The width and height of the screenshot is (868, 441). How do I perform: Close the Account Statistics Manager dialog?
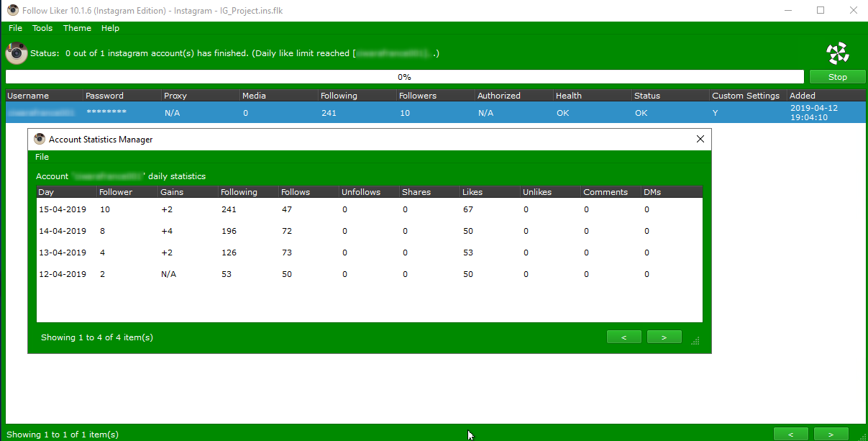pos(700,140)
